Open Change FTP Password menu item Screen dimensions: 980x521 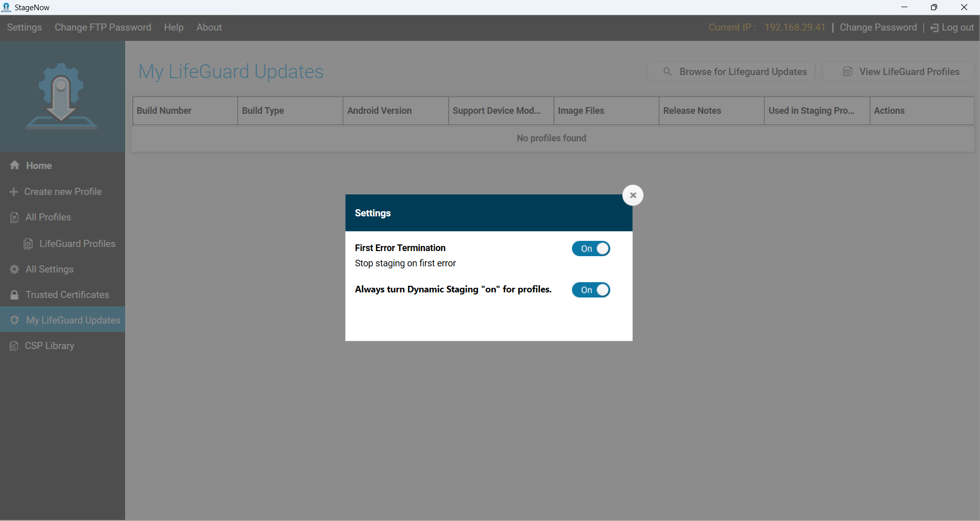click(103, 28)
